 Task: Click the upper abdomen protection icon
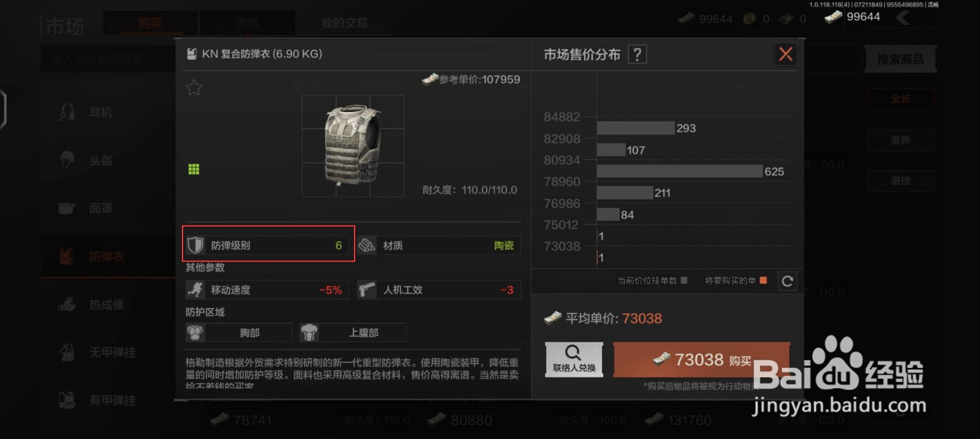[309, 332]
